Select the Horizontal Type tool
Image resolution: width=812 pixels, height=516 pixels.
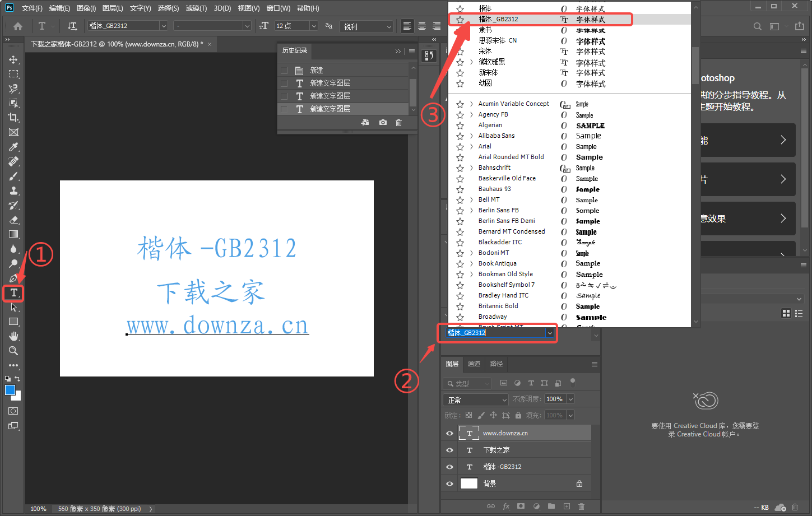pos(13,293)
